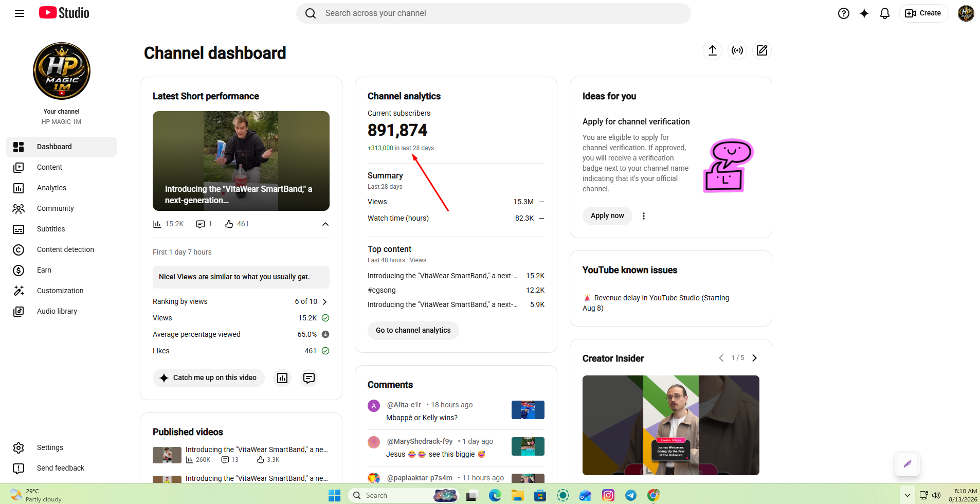980x504 pixels.
Task: Click the Create button
Action: pyautogui.click(x=923, y=13)
